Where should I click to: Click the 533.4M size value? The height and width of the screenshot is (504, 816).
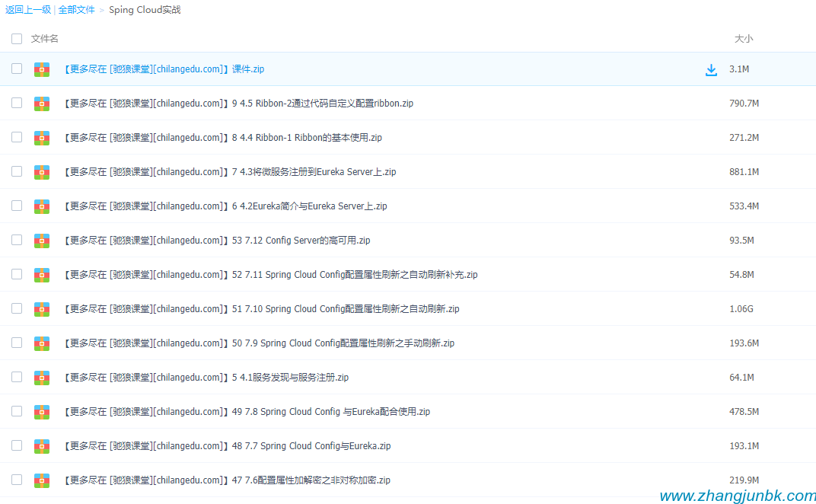click(744, 206)
